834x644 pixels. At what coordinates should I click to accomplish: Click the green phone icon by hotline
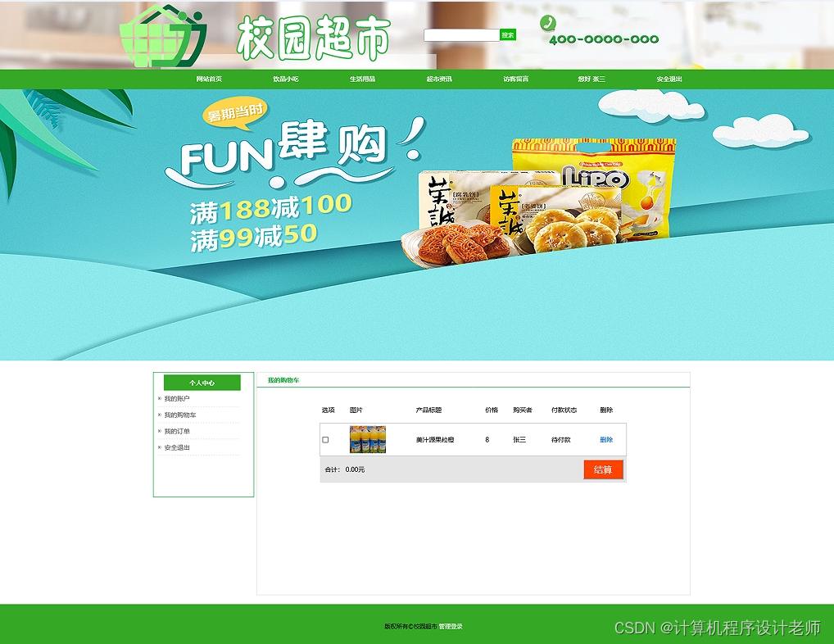547,23
